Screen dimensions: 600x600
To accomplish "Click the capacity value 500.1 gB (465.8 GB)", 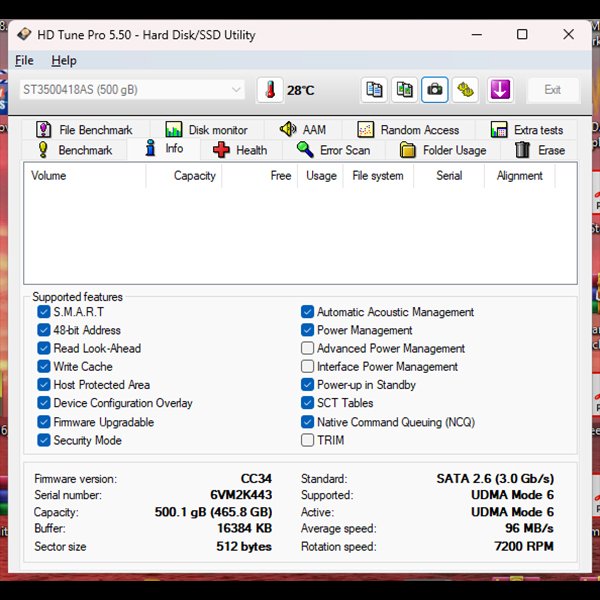I will coord(214,512).
